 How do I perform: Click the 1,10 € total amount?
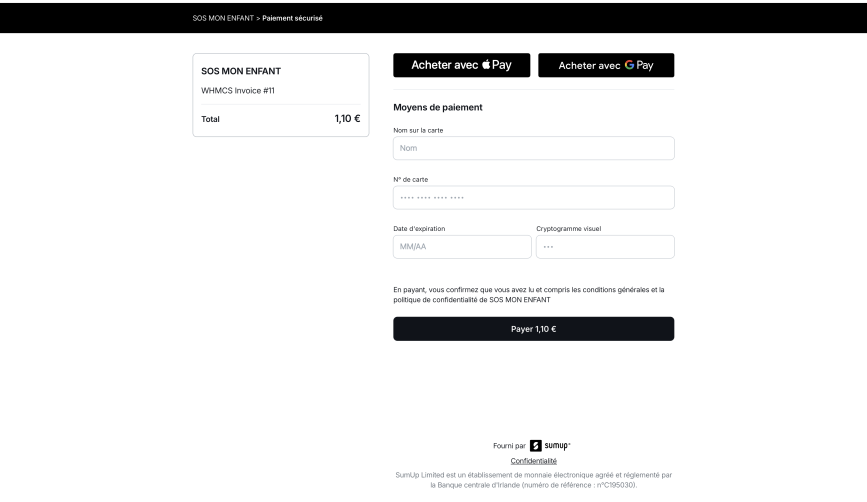(347, 119)
